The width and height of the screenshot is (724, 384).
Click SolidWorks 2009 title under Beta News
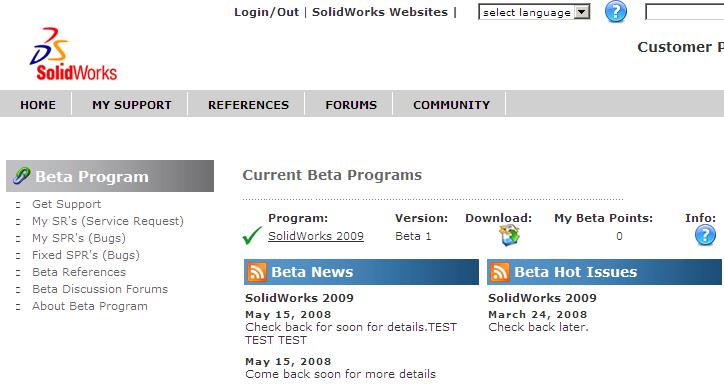pos(299,298)
